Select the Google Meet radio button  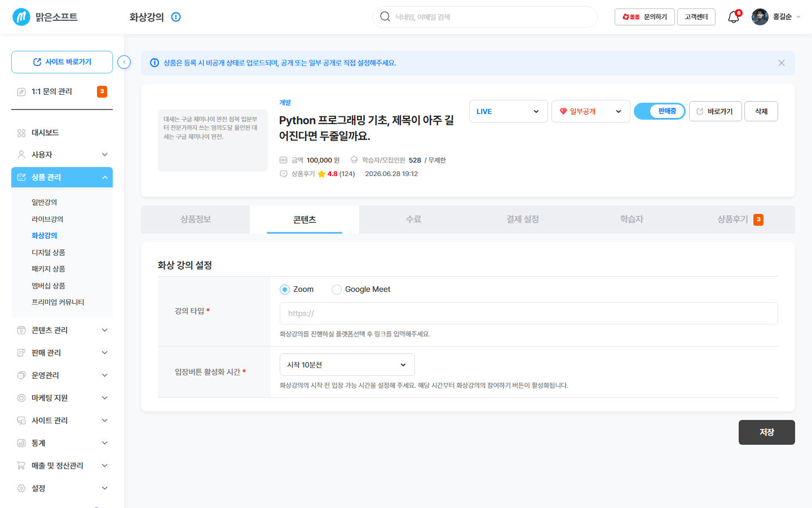(337, 290)
